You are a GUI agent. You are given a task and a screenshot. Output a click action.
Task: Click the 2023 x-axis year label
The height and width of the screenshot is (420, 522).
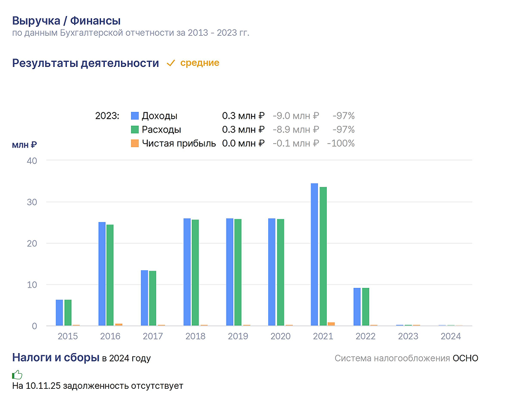pyautogui.click(x=408, y=336)
